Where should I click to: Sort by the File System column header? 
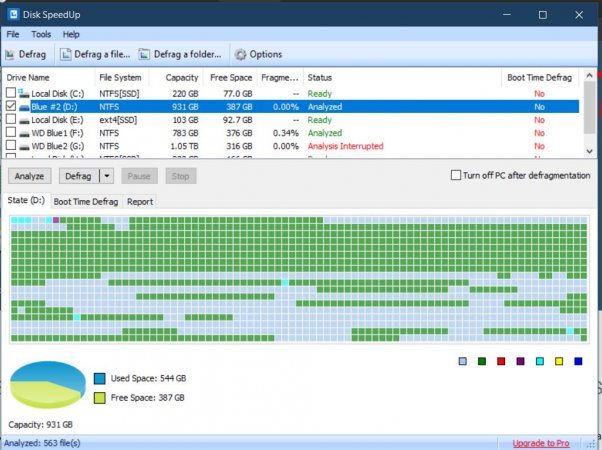pos(121,78)
